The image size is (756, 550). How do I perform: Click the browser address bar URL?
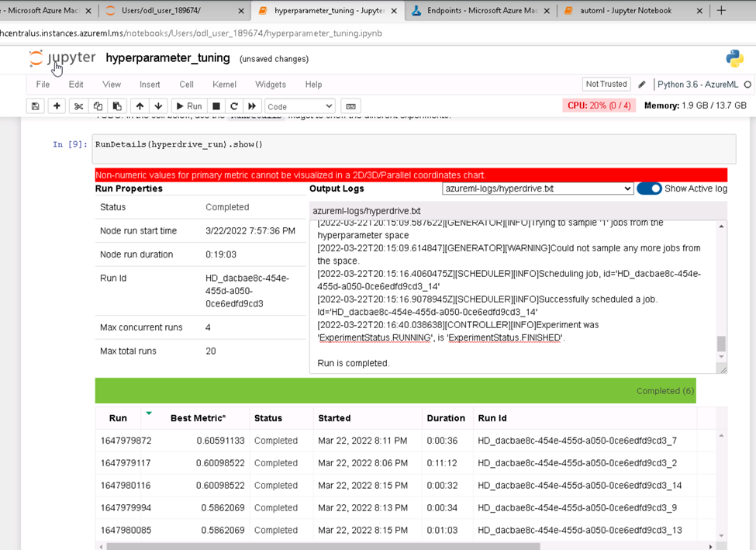191,33
